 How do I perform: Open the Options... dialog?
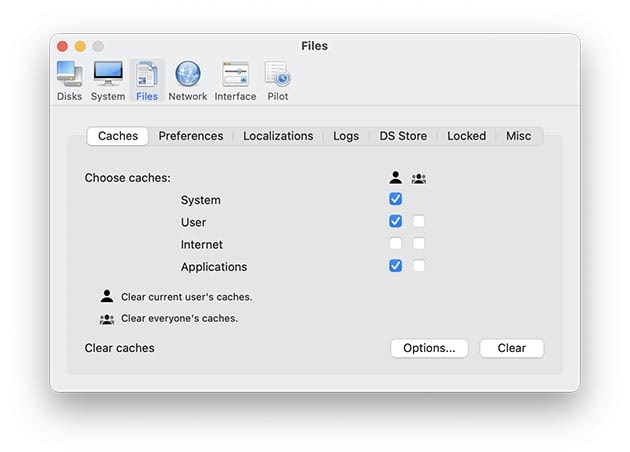429,348
